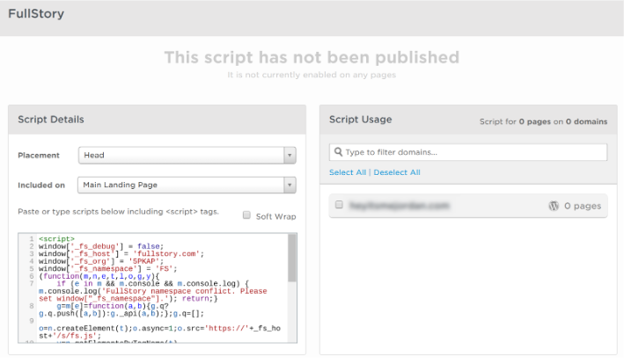This screenshot has width=624, height=364.
Task: Select the Main Landing Page combo box
Action: [x=187, y=185]
